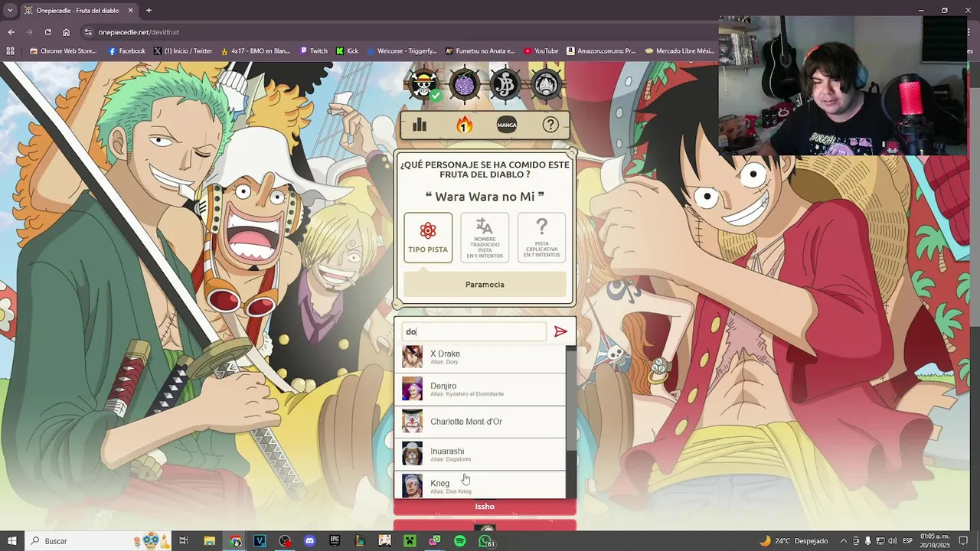980x551 pixels.
Task: Click Denjiro's portrait thumbnail
Action: click(412, 389)
